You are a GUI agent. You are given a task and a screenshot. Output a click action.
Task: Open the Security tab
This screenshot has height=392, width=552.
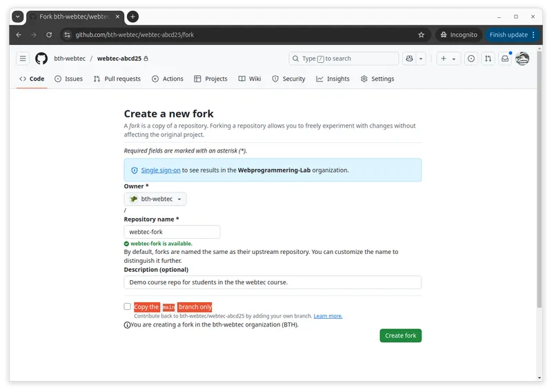click(288, 79)
